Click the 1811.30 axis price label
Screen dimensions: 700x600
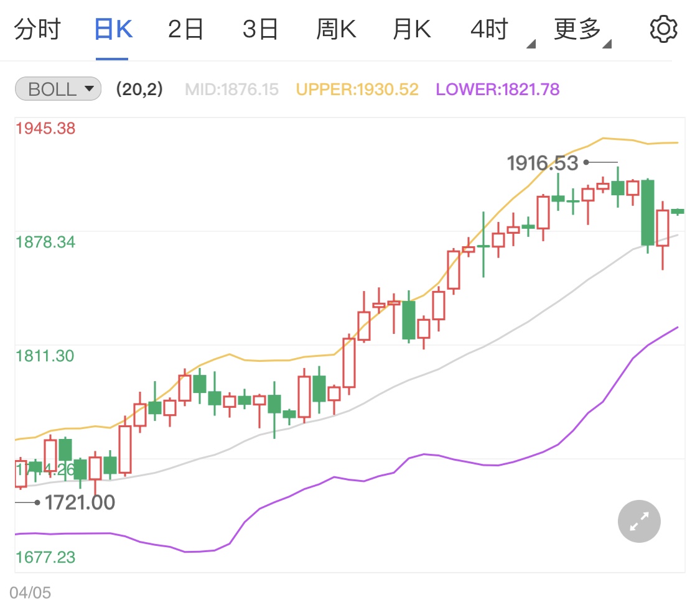pyautogui.click(x=45, y=356)
